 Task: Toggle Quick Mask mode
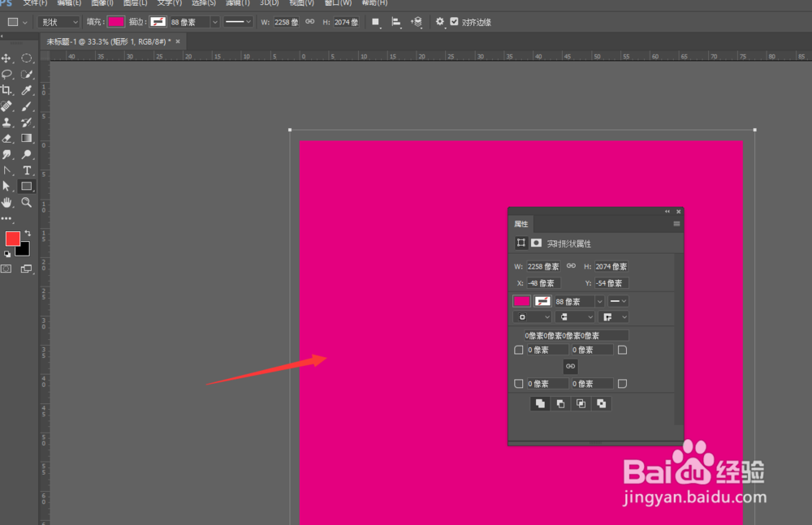(x=6, y=269)
